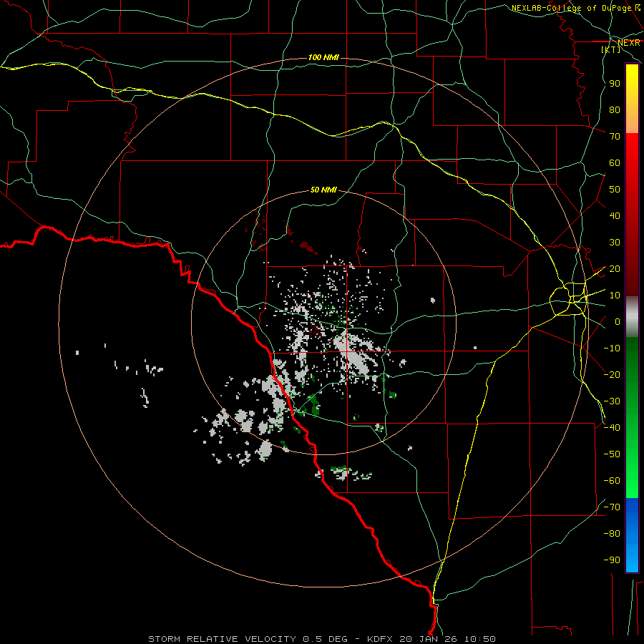Click the -40 value on velocity scale

(612, 428)
